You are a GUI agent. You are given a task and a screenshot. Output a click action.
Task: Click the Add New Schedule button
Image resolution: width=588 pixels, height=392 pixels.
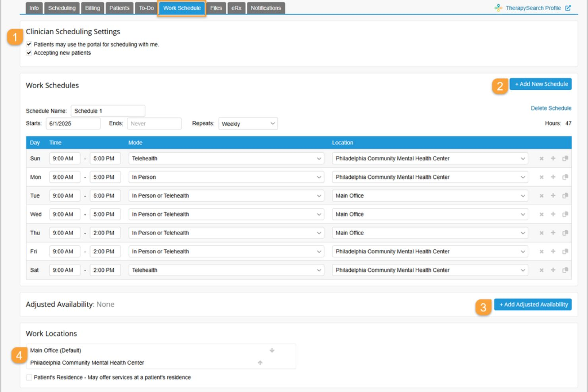coord(541,84)
